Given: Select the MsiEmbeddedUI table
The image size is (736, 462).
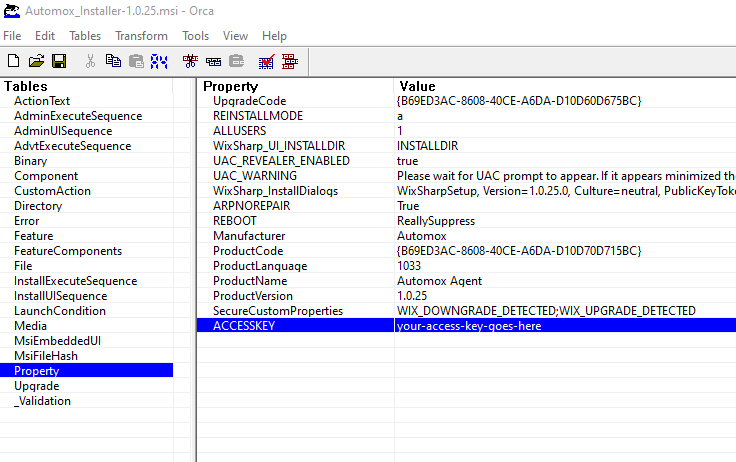Looking at the screenshot, I should pyautogui.click(x=57, y=341).
